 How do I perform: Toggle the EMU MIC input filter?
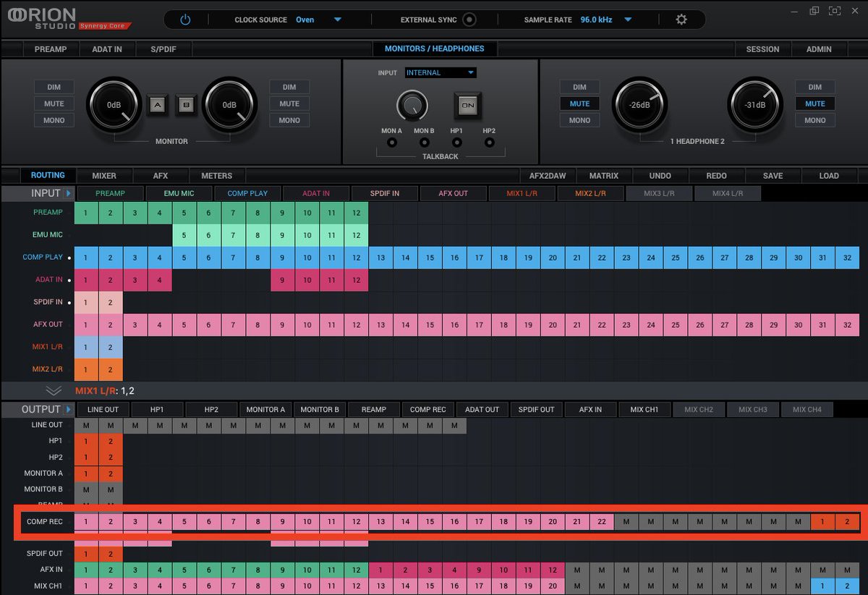tap(179, 193)
